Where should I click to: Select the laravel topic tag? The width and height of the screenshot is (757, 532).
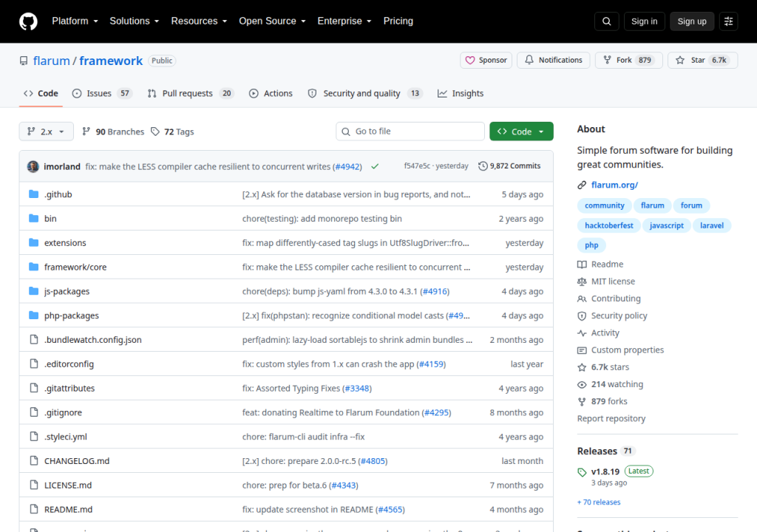[x=712, y=225]
